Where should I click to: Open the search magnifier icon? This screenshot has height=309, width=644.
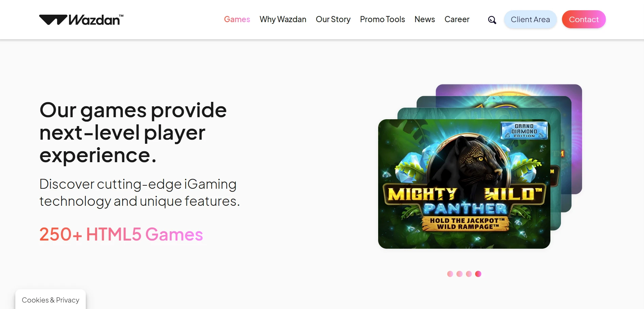click(492, 20)
